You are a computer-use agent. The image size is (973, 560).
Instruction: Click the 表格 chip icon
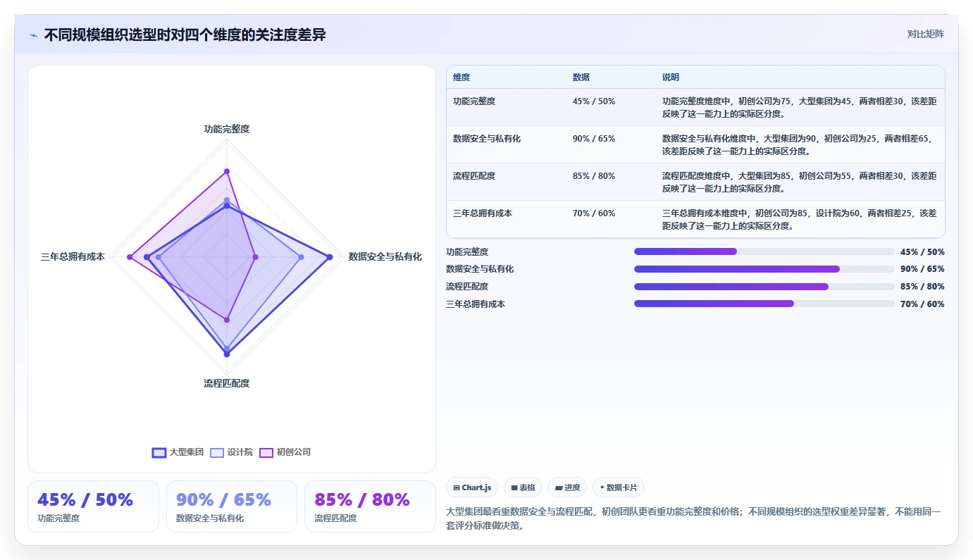point(514,487)
